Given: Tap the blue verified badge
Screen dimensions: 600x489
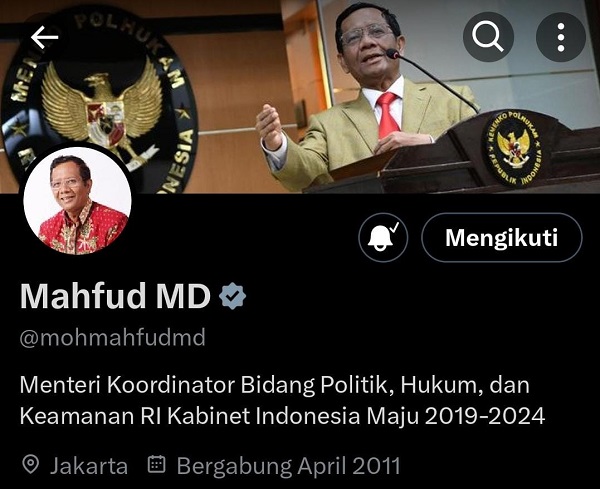Looking at the screenshot, I should click(x=233, y=296).
